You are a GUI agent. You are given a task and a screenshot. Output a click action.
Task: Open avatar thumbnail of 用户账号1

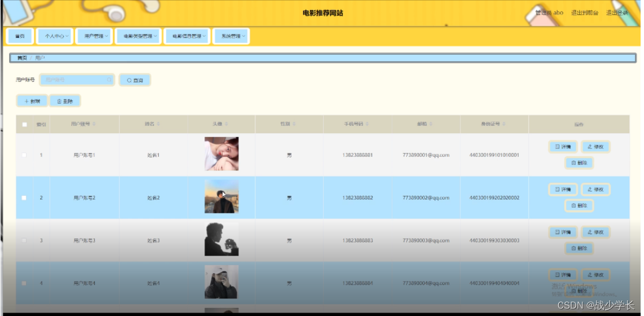(221, 154)
